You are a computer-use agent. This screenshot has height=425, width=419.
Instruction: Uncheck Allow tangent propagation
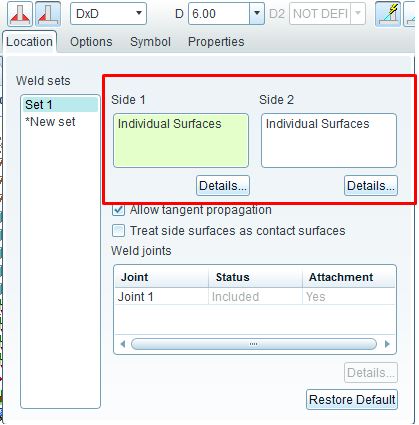click(118, 210)
